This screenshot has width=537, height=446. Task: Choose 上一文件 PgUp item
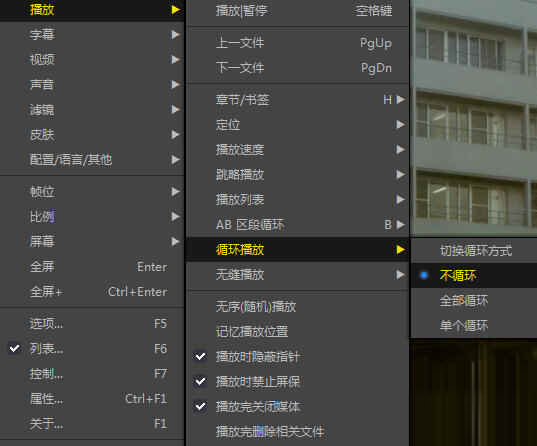[x=298, y=43]
